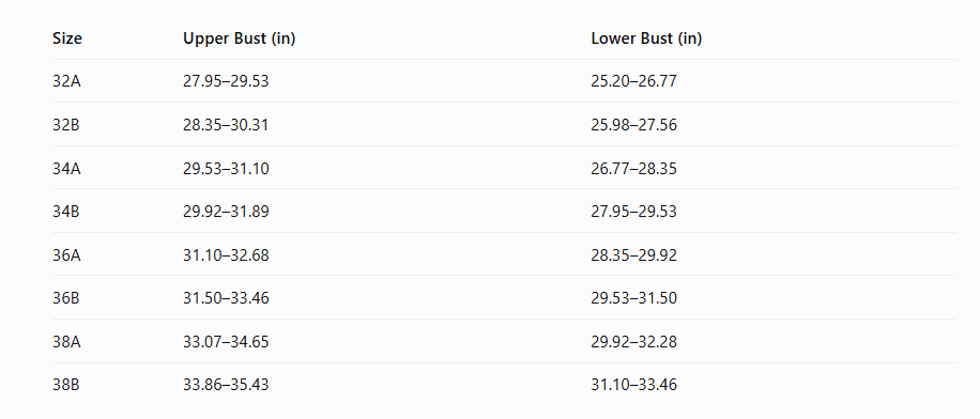Click lower bust value 31.10–33.46
The height and width of the screenshot is (419, 980).
point(634,384)
